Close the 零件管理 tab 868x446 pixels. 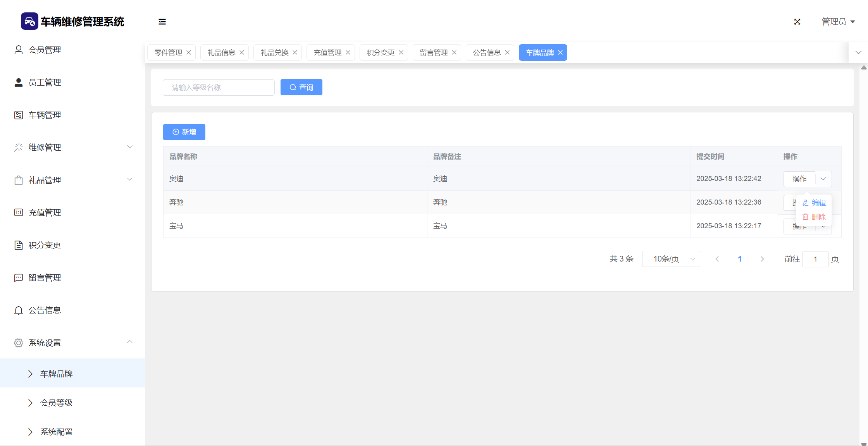pyautogui.click(x=189, y=53)
